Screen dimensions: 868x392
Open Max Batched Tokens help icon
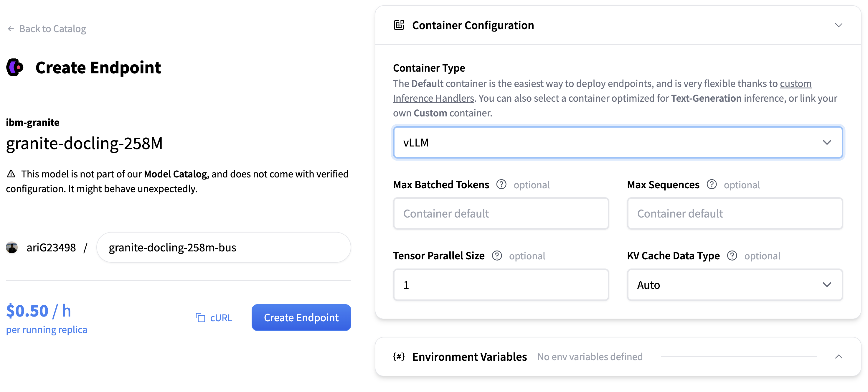[x=501, y=185]
